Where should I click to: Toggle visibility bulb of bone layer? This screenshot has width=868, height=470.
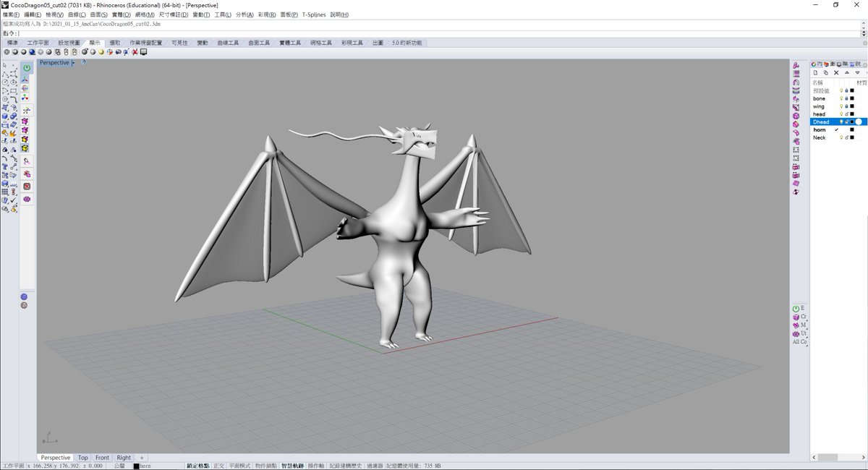841,98
